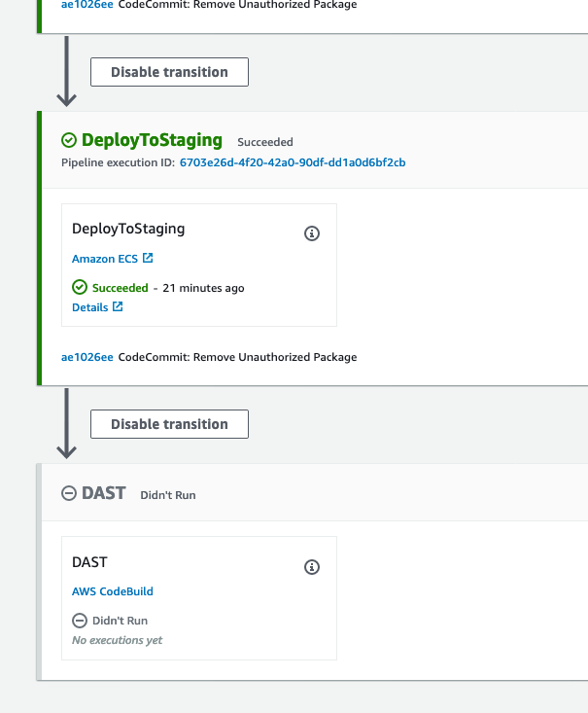The width and height of the screenshot is (588, 713).
Task: Open commit ae1026ee link at top of page
Action: pos(87,5)
